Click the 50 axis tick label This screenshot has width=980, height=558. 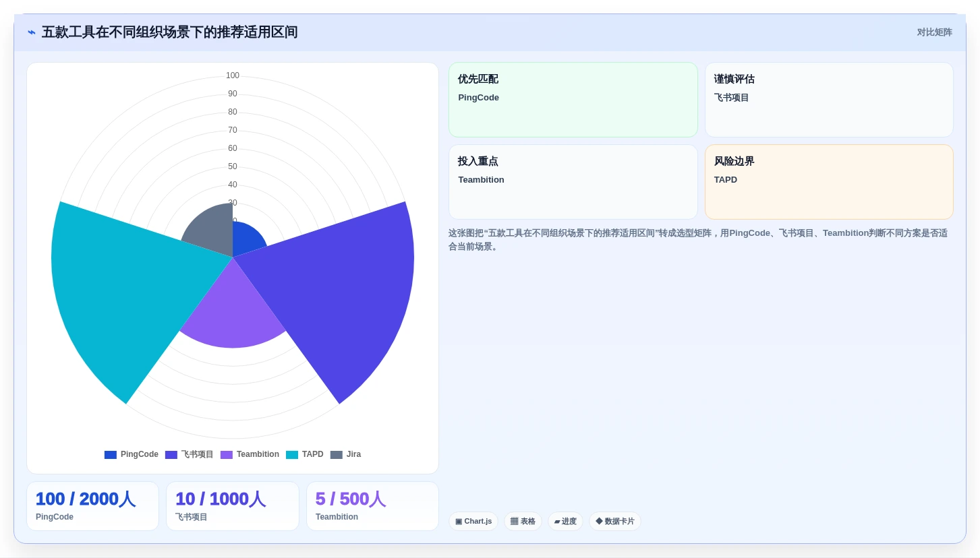[x=233, y=166]
